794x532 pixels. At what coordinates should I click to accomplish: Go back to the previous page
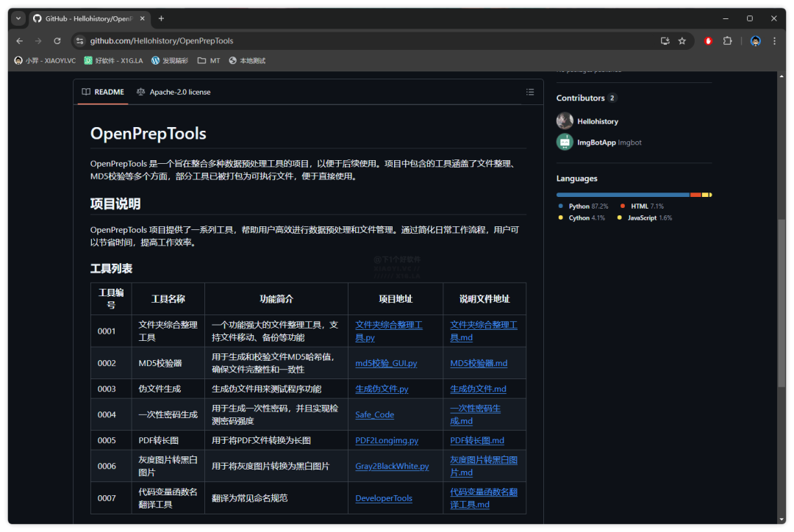coord(19,41)
